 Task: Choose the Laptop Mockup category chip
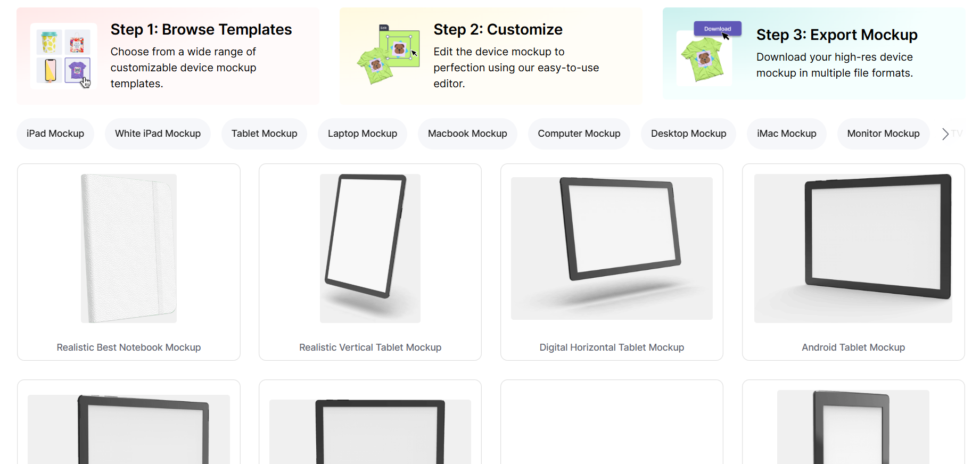pyautogui.click(x=363, y=134)
